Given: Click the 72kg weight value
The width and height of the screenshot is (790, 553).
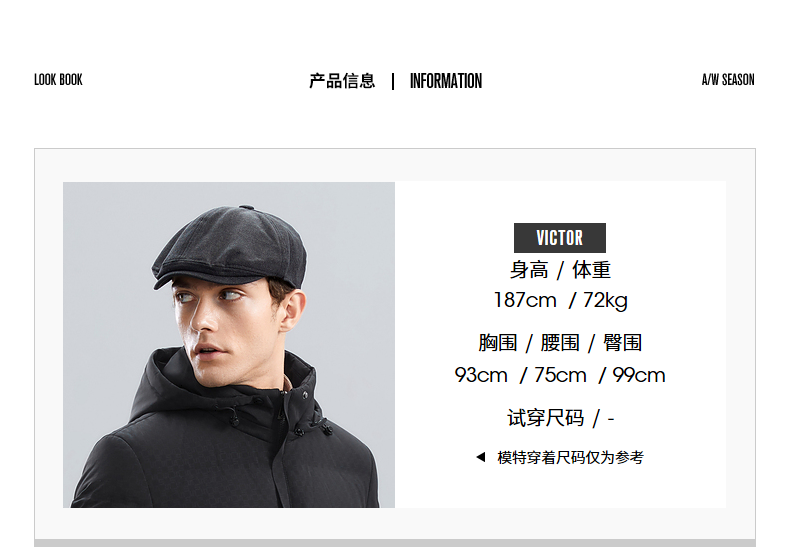Looking at the screenshot, I should (x=605, y=301).
